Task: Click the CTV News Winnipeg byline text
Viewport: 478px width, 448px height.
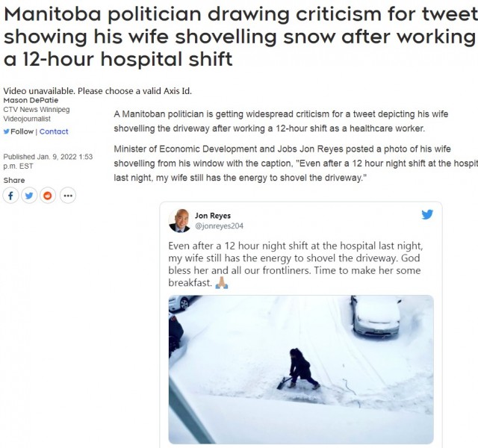Action: click(x=37, y=110)
